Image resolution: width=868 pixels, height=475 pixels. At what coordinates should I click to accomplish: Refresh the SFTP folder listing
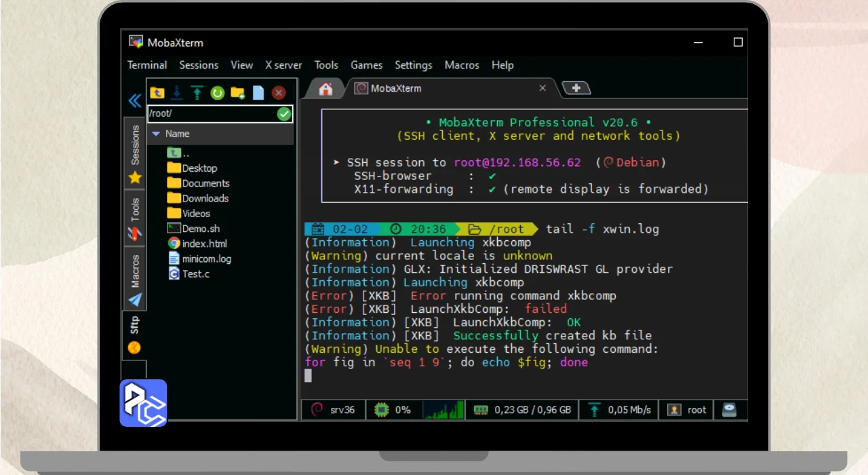tap(217, 93)
